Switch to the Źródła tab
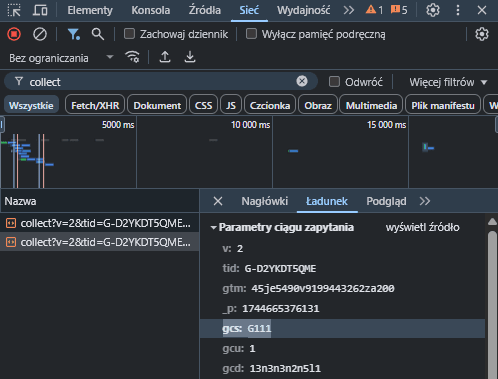 [205, 10]
